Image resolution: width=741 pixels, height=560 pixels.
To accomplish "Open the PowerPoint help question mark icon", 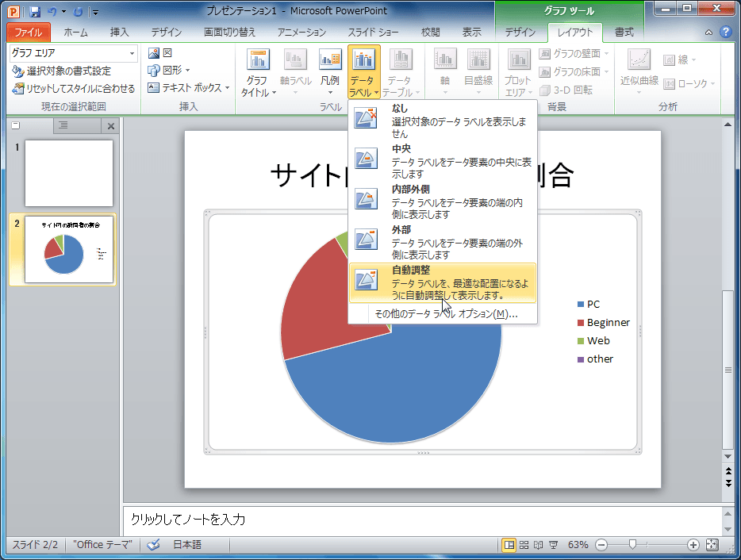I will 725,33.
